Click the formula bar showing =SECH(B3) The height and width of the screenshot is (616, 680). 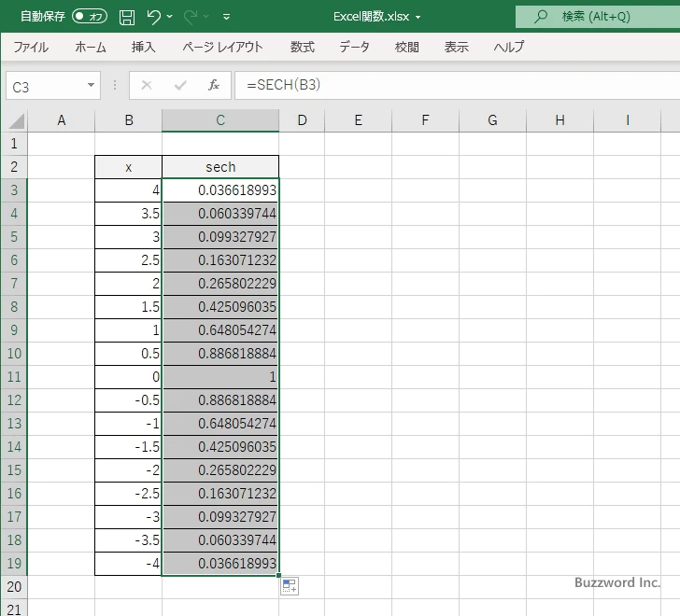(457, 85)
